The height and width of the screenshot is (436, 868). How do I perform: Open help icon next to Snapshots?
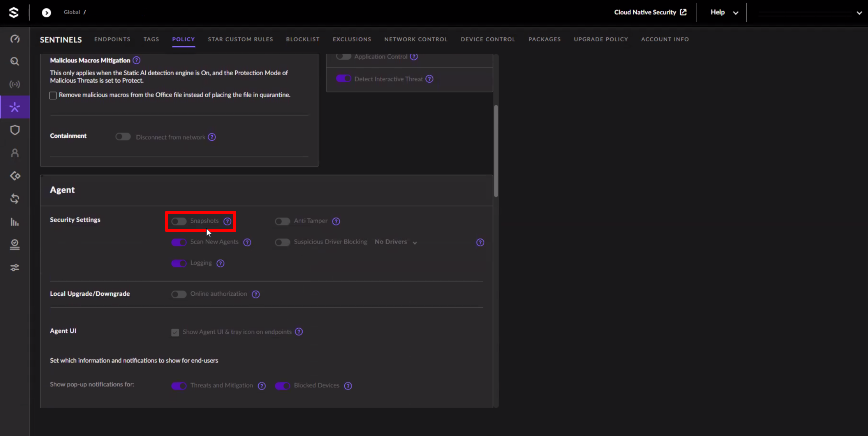pyautogui.click(x=227, y=221)
